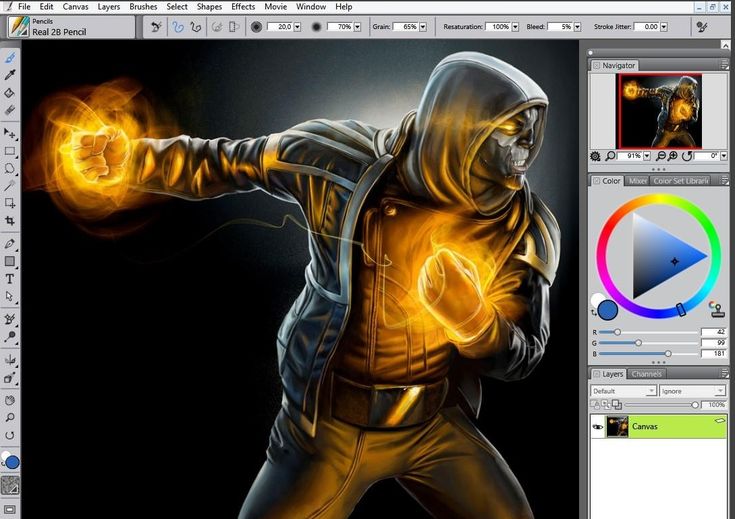Zoom in using the Navigator plus magnifier
The image size is (735, 519).
pos(672,156)
